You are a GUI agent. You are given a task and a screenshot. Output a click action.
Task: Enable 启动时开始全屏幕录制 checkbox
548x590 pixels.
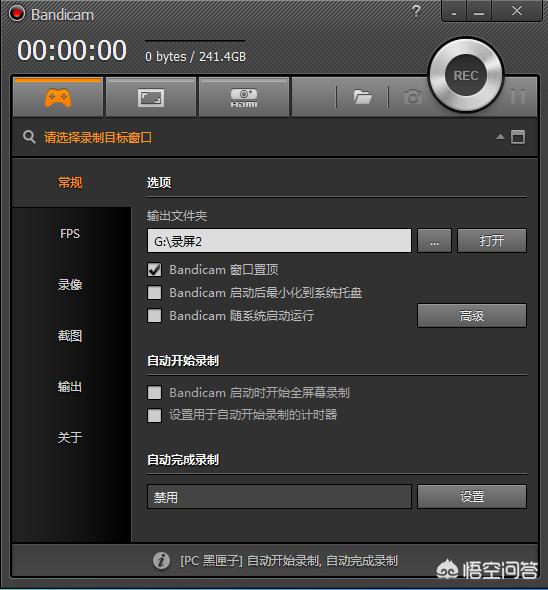(x=154, y=392)
